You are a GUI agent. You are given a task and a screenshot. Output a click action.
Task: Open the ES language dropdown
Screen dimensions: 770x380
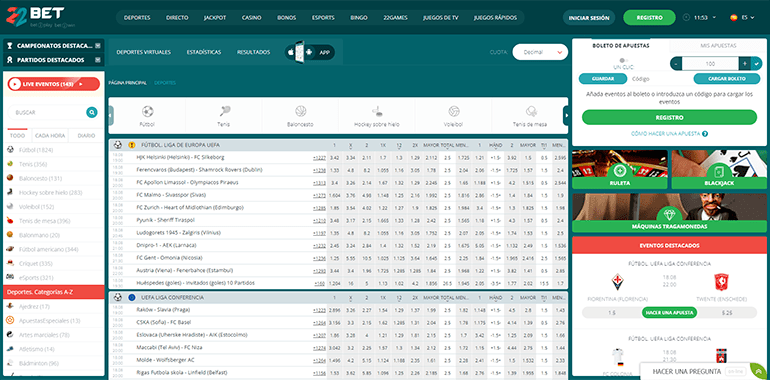pos(748,17)
